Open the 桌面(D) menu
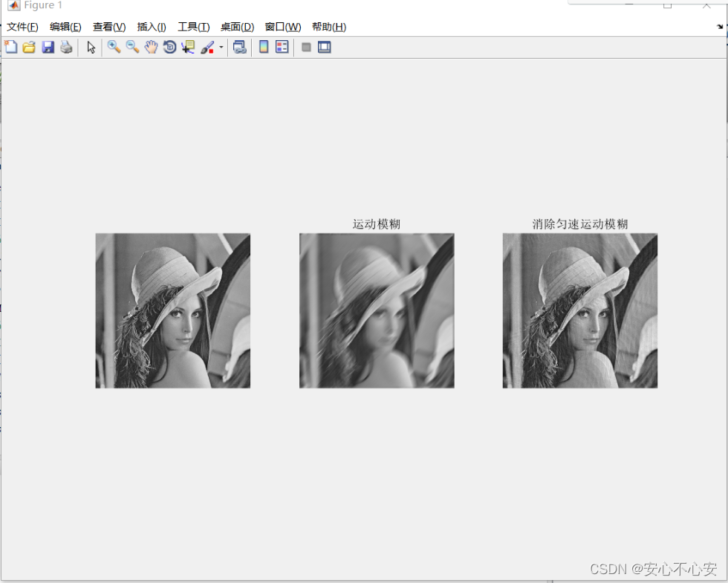728x583 pixels. click(x=237, y=27)
